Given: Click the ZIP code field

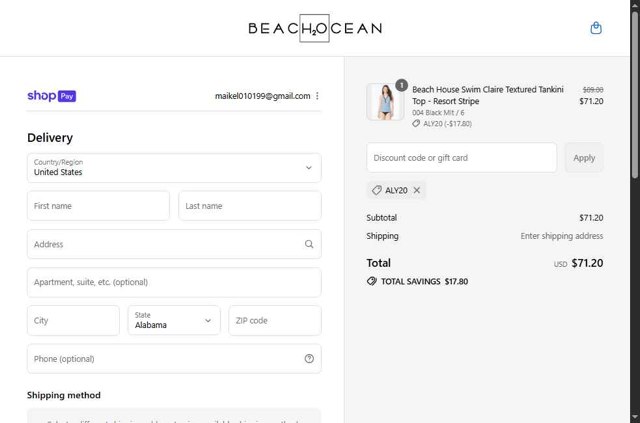Looking at the screenshot, I should [275, 321].
